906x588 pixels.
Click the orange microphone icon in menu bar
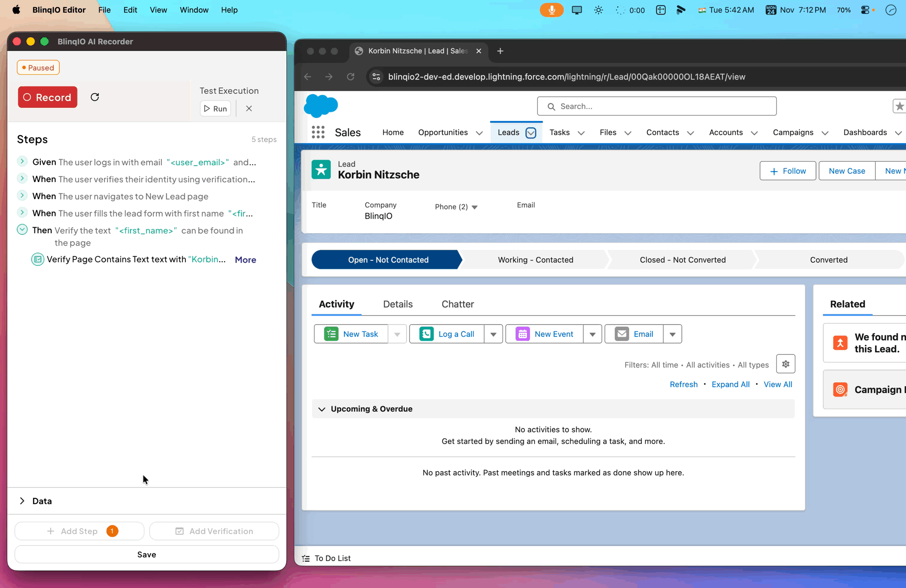[x=551, y=10]
